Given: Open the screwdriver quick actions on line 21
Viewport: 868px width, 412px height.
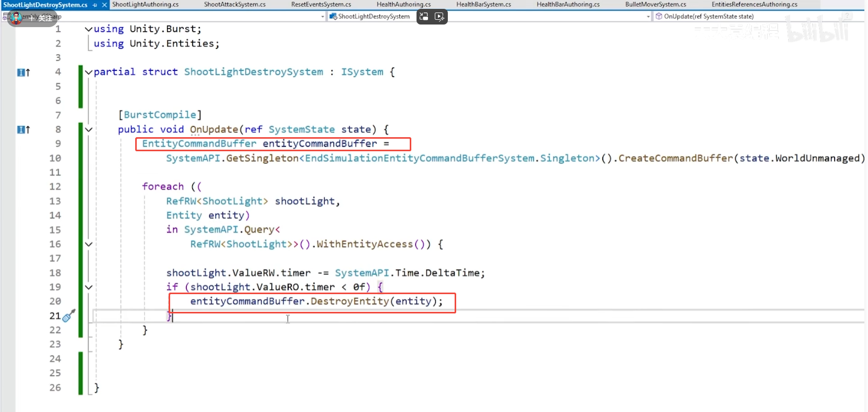Looking at the screenshot, I should point(69,316).
